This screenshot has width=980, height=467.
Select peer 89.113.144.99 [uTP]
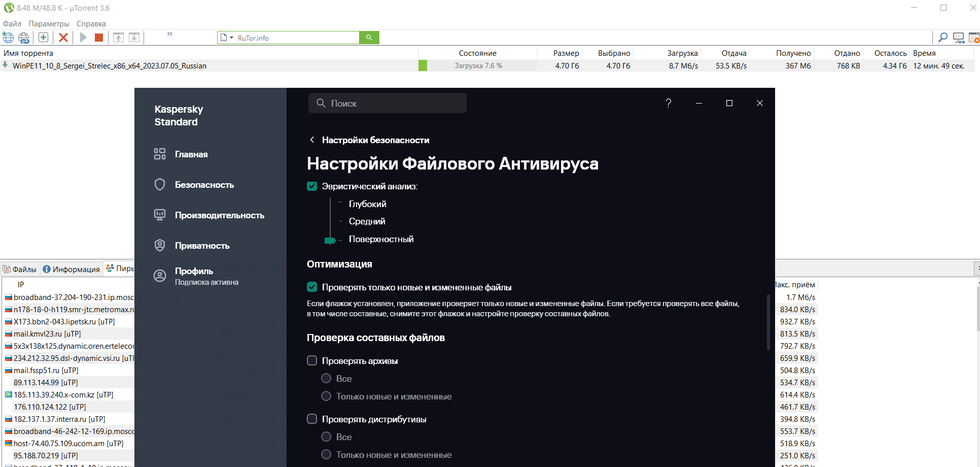click(x=46, y=383)
